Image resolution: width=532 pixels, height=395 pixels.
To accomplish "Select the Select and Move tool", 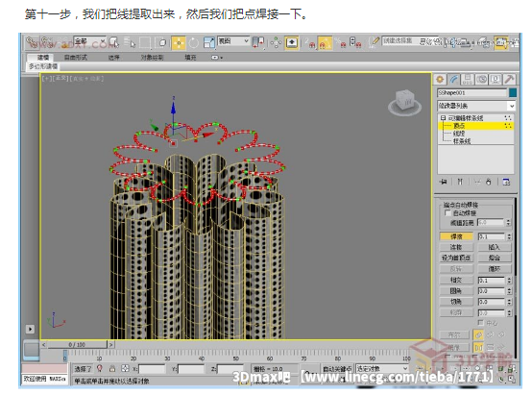I will pyautogui.click(x=179, y=43).
